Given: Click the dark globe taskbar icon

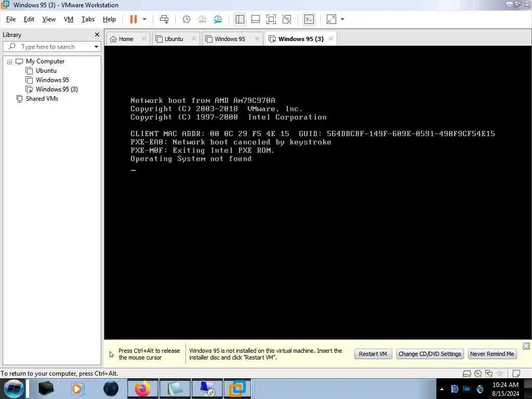Looking at the screenshot, I should coord(111,389).
